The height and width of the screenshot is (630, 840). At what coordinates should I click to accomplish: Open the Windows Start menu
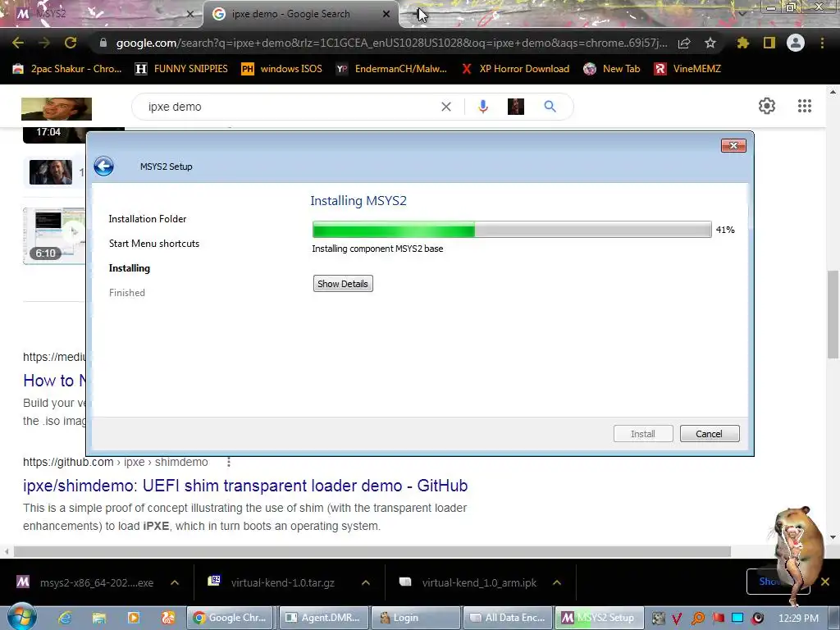[21, 617]
